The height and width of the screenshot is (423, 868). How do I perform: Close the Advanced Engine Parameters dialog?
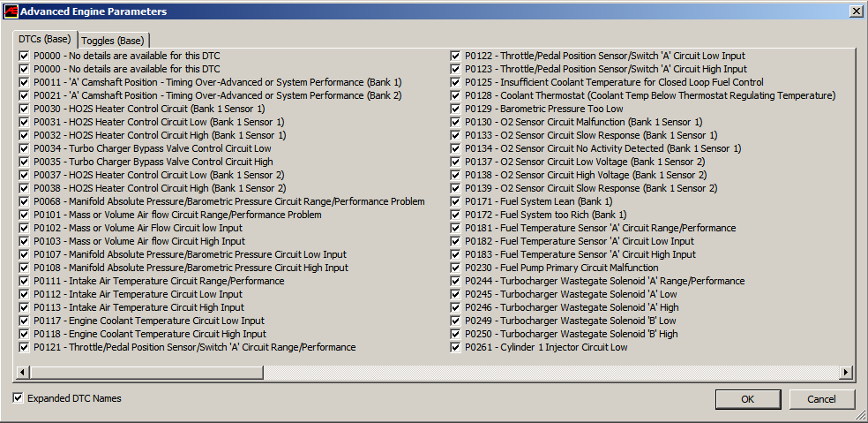click(x=856, y=11)
